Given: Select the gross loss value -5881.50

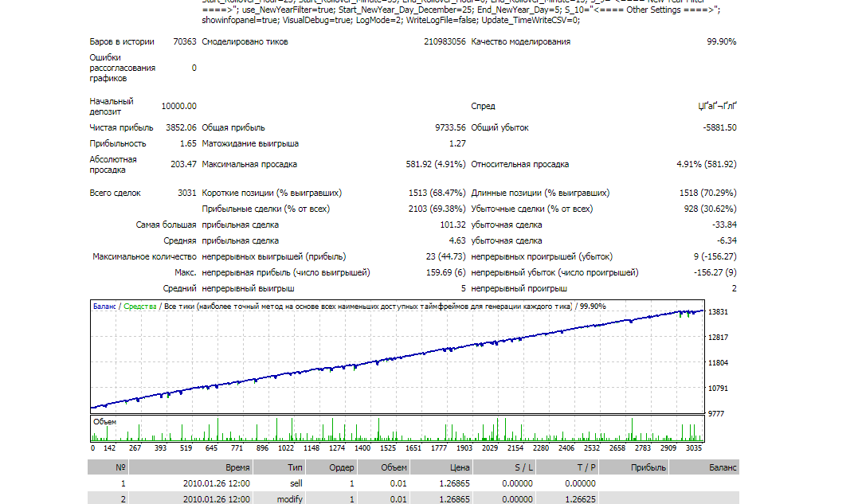Looking at the screenshot, I should coord(719,127).
